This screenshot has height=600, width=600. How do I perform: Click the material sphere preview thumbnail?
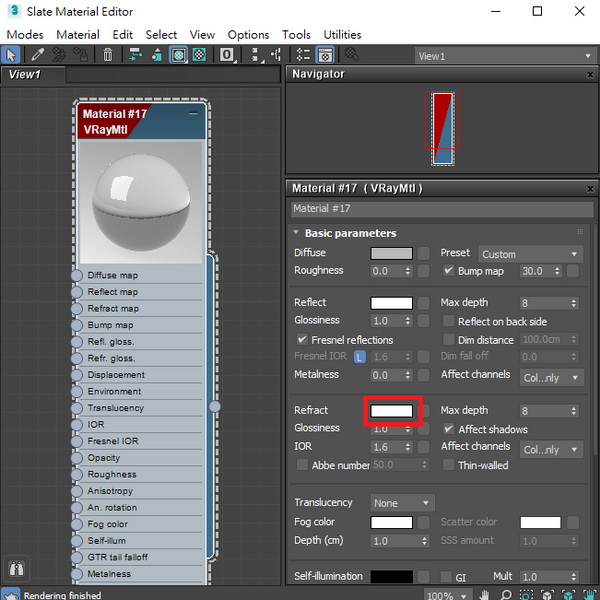140,202
